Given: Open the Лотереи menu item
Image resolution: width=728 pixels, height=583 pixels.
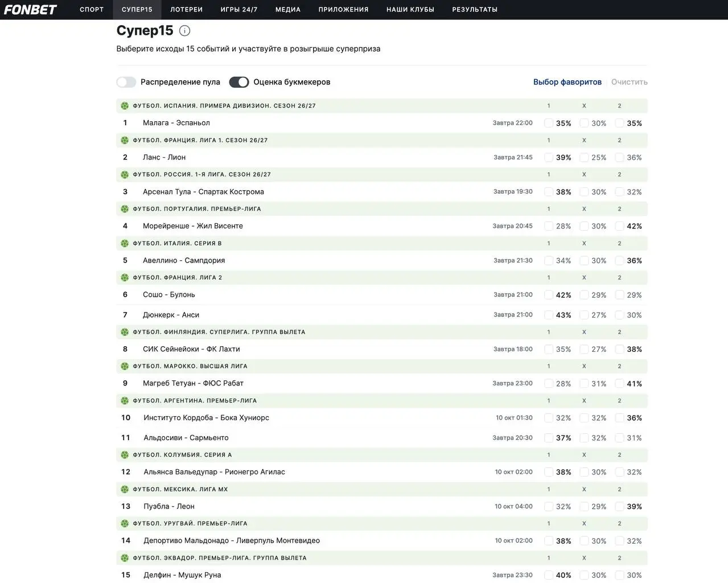Looking at the screenshot, I should pyautogui.click(x=187, y=10).
